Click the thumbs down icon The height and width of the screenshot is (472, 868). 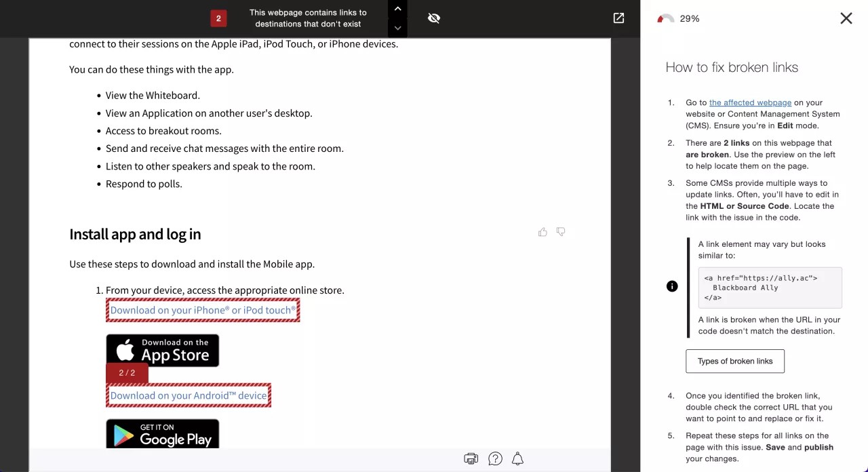point(561,232)
